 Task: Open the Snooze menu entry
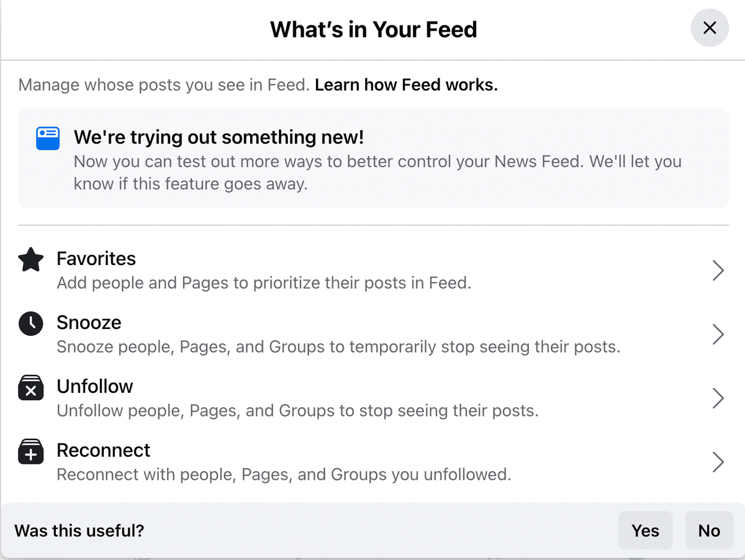point(372,334)
